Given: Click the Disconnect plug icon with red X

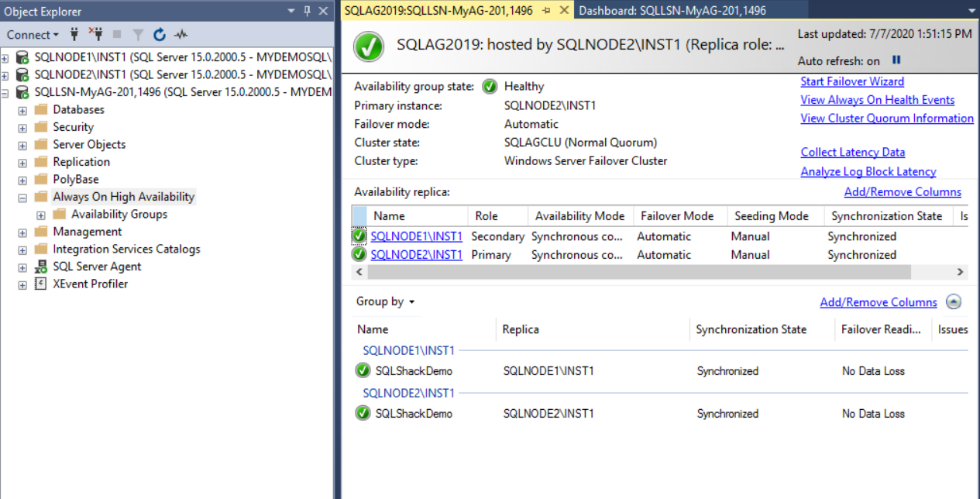Looking at the screenshot, I should pyautogui.click(x=95, y=34).
